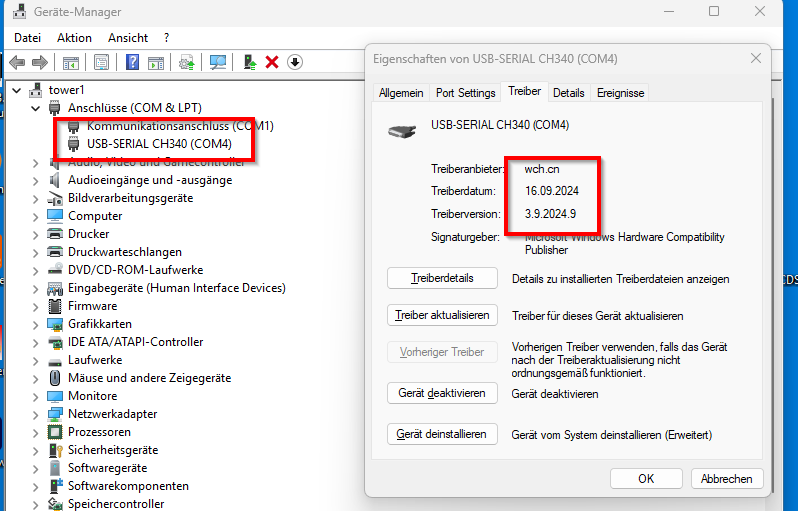Select Kommunikationsanschluss (COM1) device
This screenshot has height=511, width=798.
pyautogui.click(x=180, y=126)
